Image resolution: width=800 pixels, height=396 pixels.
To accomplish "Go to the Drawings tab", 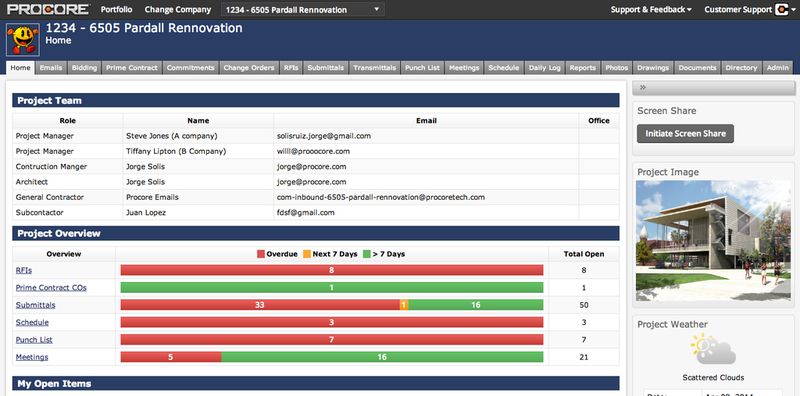I will point(653,67).
